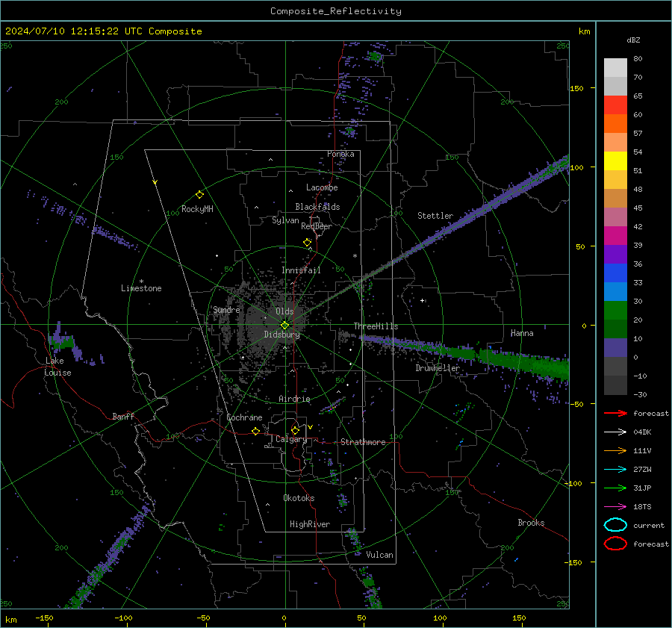The width and height of the screenshot is (672, 628).
Task: Click the RedDeer city label
Action: pos(317,226)
